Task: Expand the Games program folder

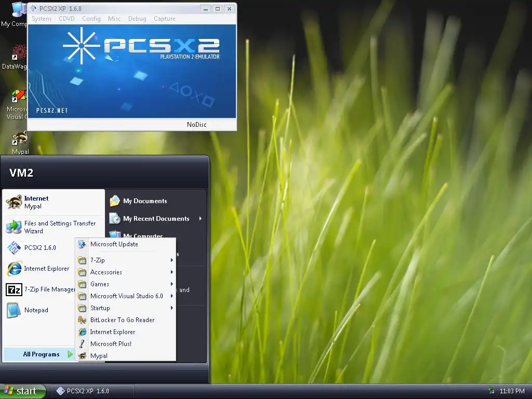Action: click(x=126, y=284)
